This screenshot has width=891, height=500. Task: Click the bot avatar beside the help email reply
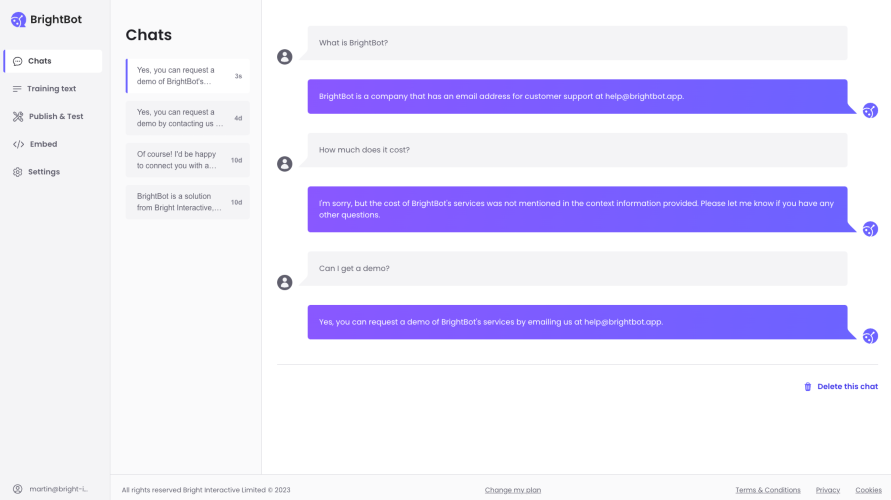[x=870, y=110]
